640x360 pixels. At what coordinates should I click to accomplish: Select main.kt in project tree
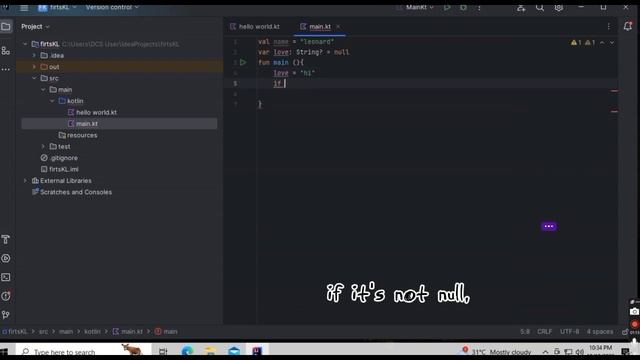coord(119,124)
